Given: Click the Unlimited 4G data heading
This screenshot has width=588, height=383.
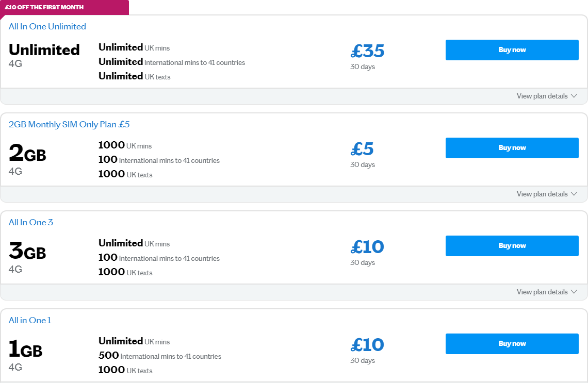Looking at the screenshot, I should coord(44,50).
